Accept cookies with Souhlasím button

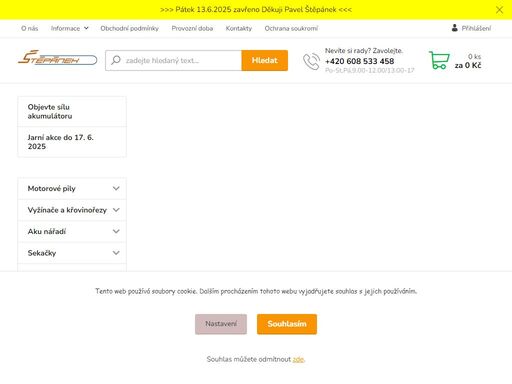(287, 324)
